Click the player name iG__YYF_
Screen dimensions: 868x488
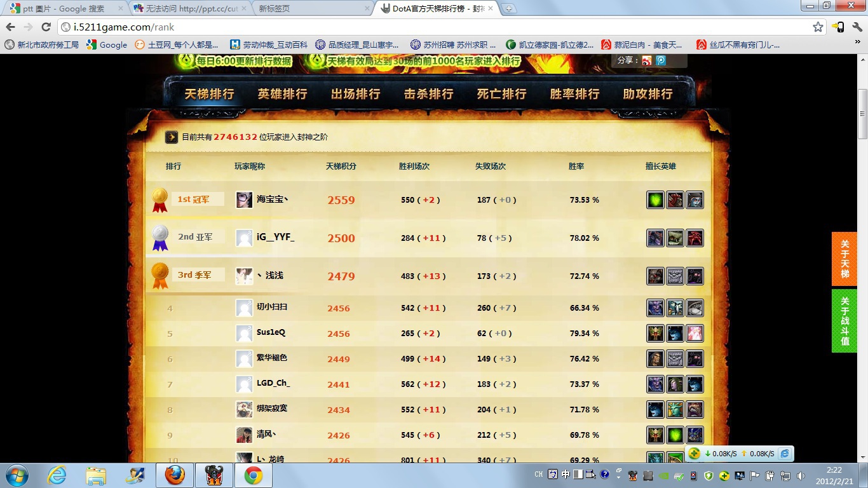275,238
